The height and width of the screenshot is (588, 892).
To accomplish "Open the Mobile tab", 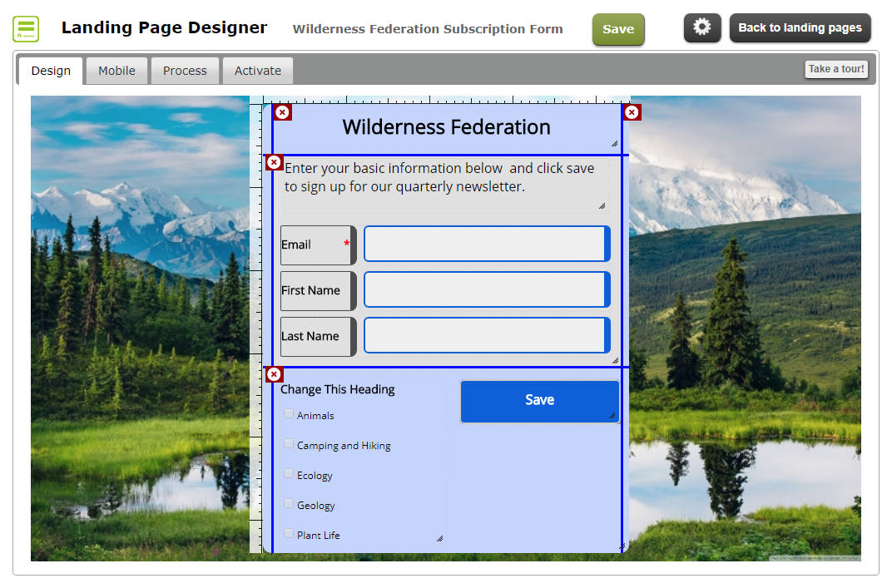I will pyautogui.click(x=116, y=71).
